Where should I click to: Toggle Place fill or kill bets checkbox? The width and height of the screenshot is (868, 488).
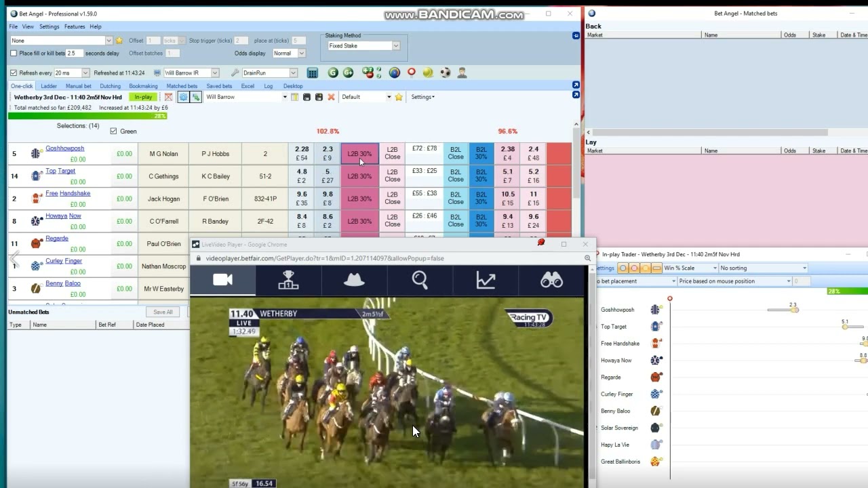(x=14, y=53)
